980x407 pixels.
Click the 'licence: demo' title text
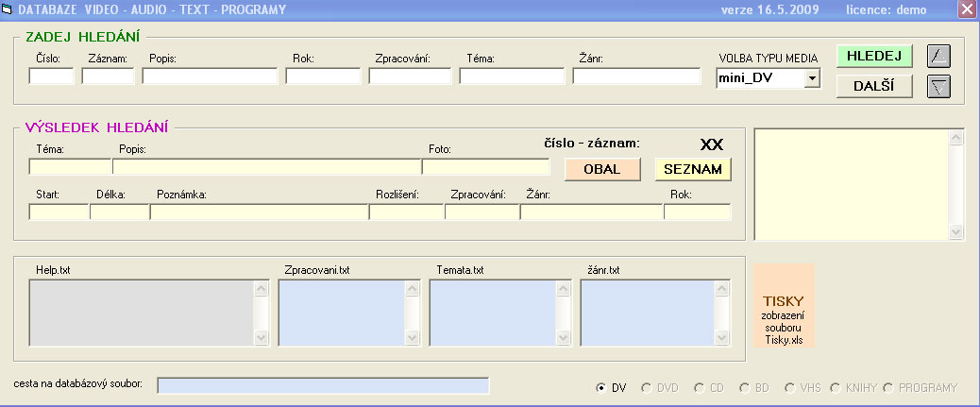[887, 10]
